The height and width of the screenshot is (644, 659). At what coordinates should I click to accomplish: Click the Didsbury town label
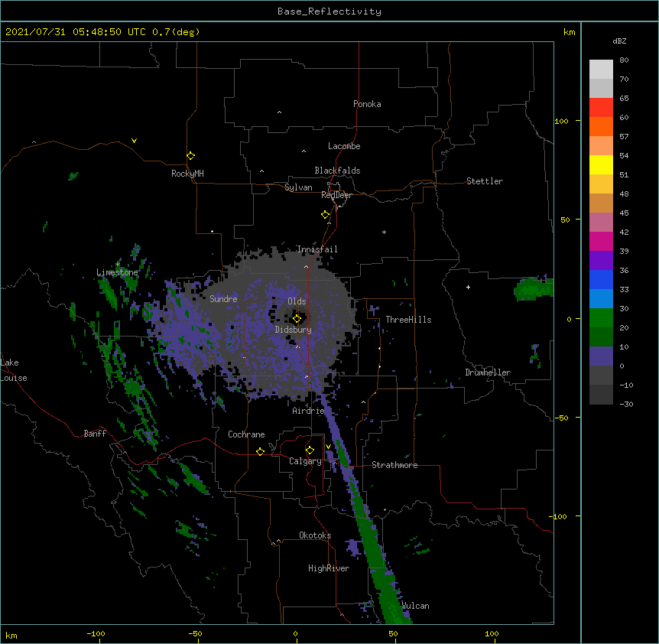tap(294, 330)
